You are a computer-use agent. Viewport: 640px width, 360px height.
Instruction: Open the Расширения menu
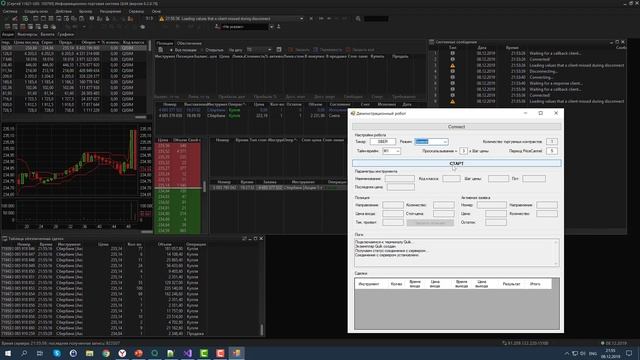click(110, 11)
